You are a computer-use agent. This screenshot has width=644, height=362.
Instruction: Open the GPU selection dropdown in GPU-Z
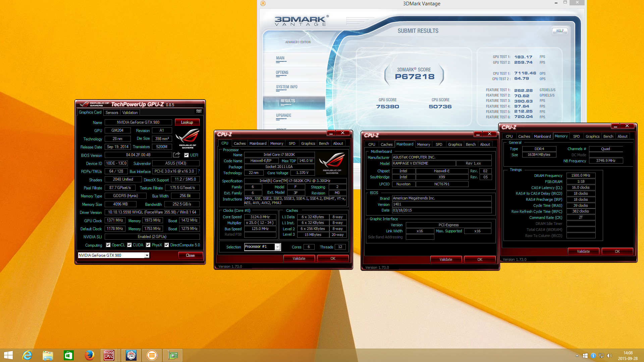point(147,255)
